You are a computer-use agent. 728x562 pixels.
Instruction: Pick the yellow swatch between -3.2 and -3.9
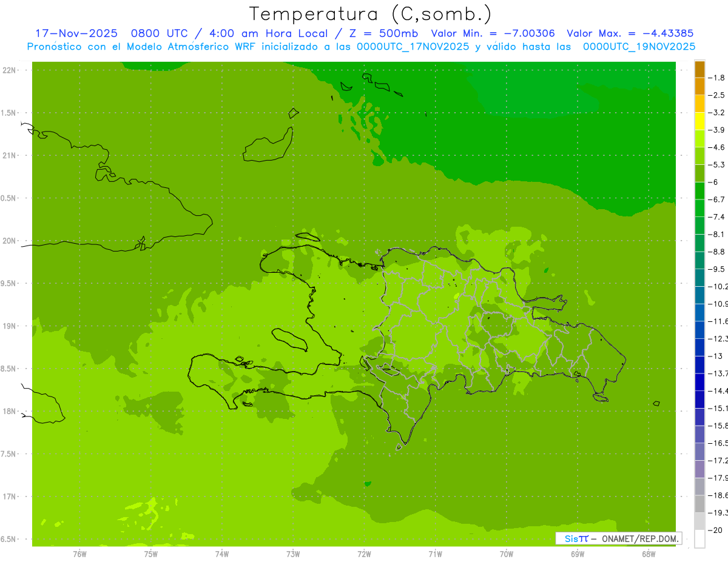click(700, 121)
